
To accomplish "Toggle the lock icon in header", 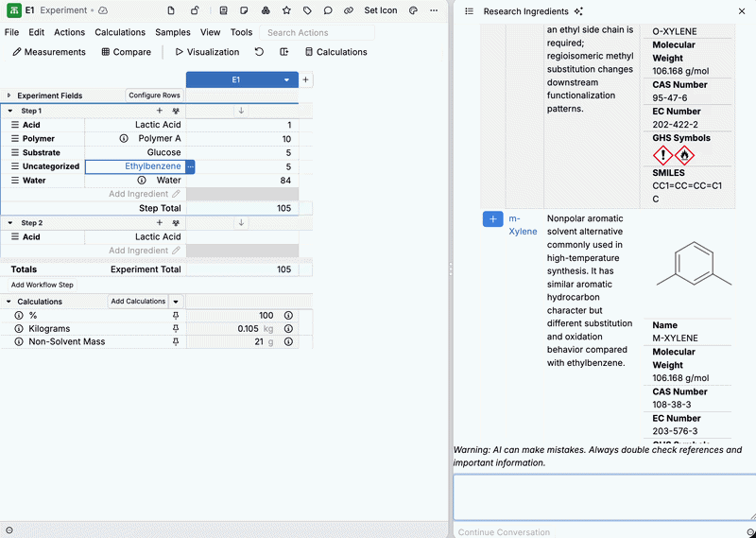I will pyautogui.click(x=195, y=10).
